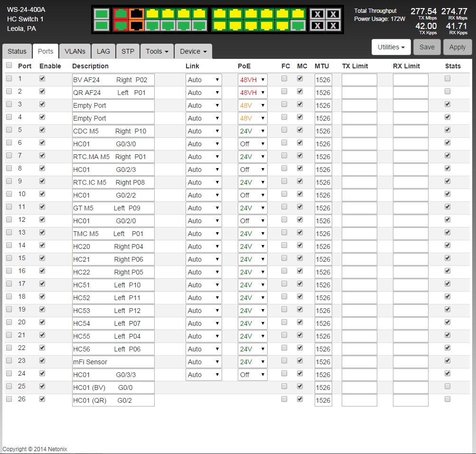The height and width of the screenshot is (454, 476).
Task: Click the yellow port 7 icon in the switch diagram
Action: pyautogui.click(x=168, y=14)
